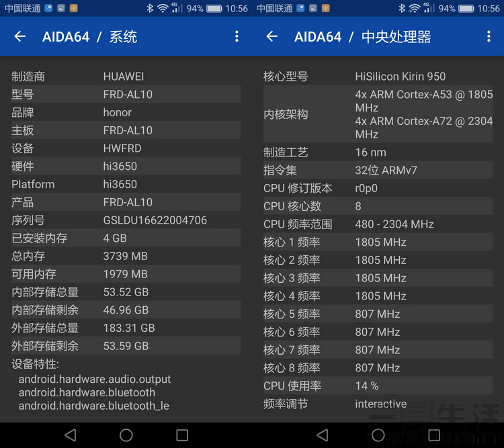Go back from the 中央处理器 screen

272,37
